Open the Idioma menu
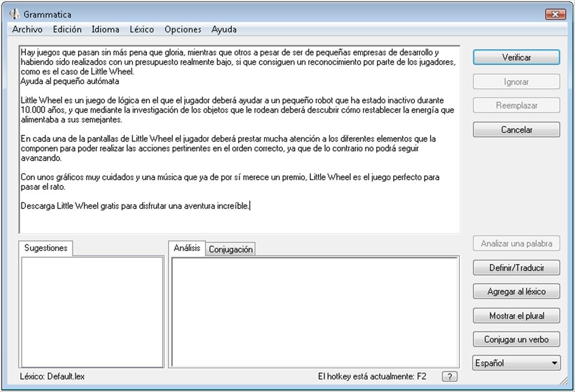Screen dimensions: 575x392 (105, 29)
